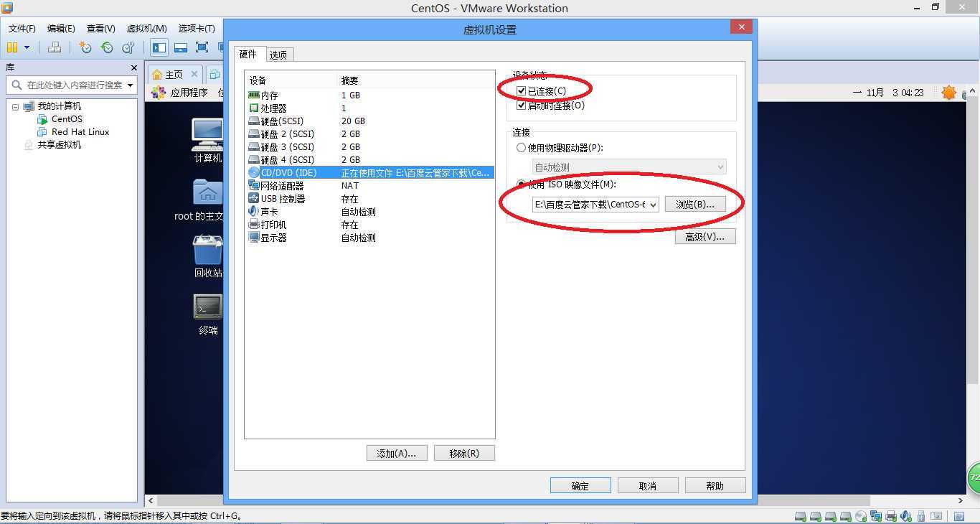This screenshot has width=980, height=524.
Task: Open the 选项卡(T) menu
Action: 197,29
